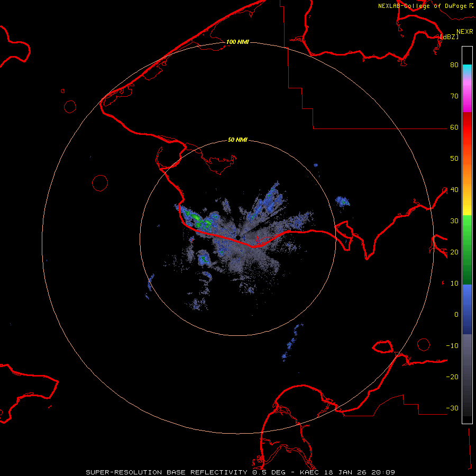Click the NEXR label at top right
476x476 pixels.
[465, 32]
